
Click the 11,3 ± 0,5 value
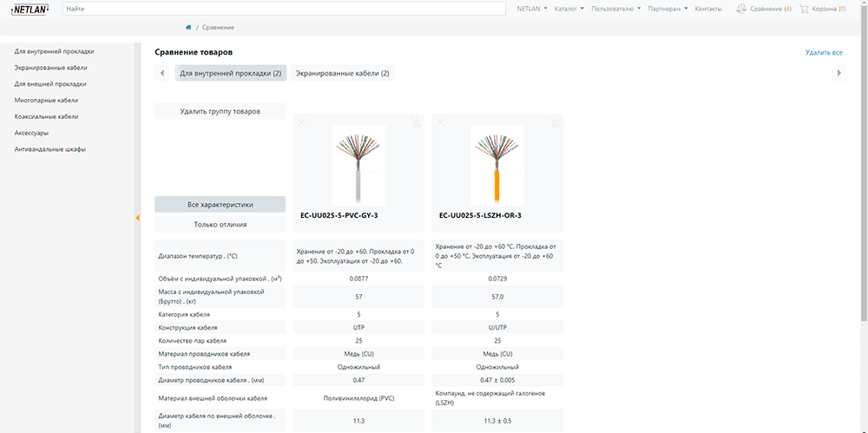pos(497,420)
